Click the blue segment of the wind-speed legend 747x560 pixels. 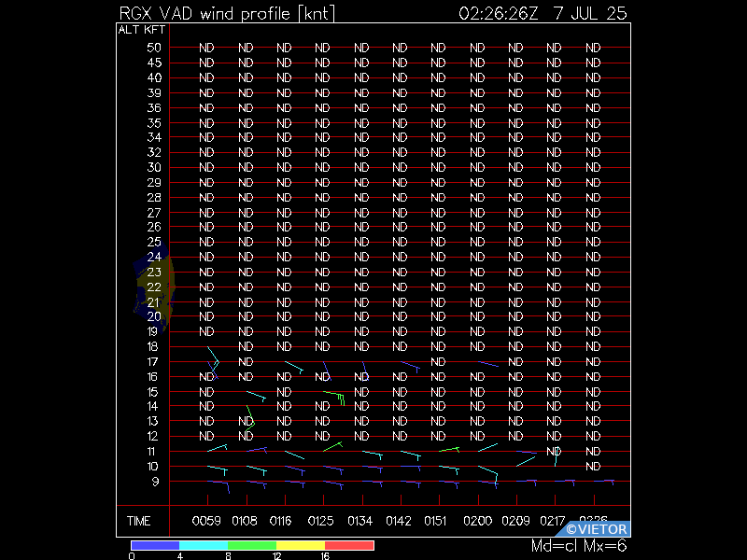pos(155,545)
